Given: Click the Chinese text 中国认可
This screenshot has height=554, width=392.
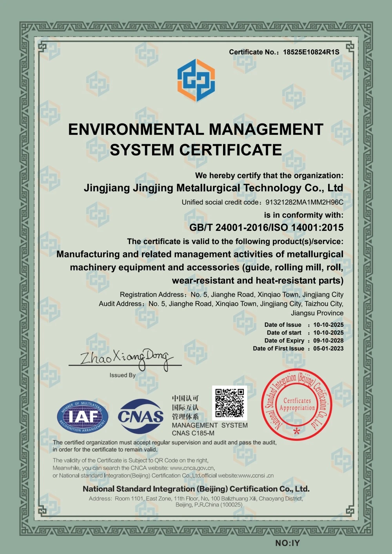Looking at the screenshot, I should [x=185, y=398].
